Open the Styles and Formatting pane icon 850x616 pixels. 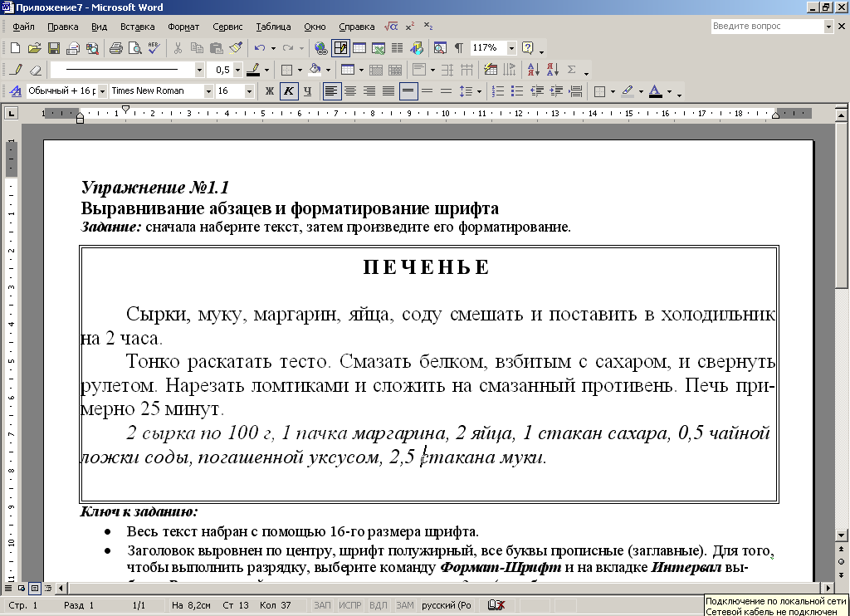[16, 91]
